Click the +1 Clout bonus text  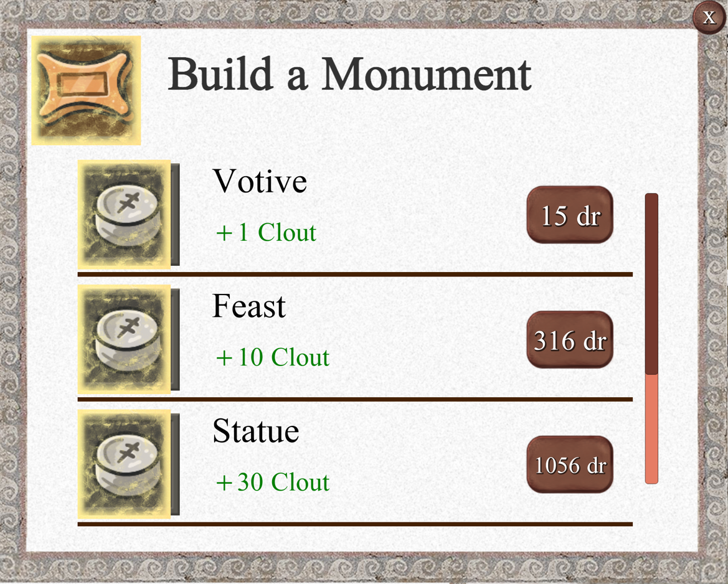266,233
